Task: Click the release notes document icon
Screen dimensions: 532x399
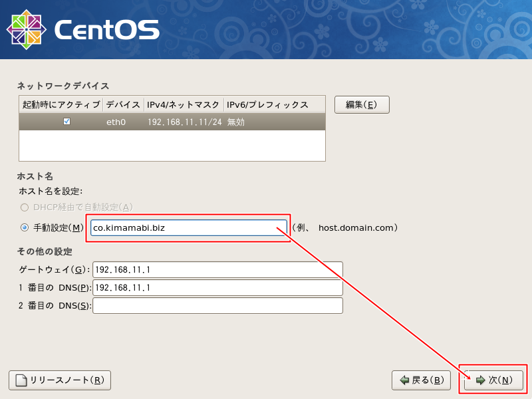Action: [21, 380]
